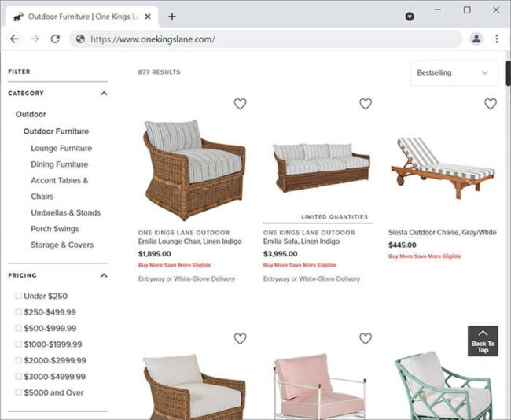
Task: Open the browser three-dot menu
Action: [x=497, y=39]
